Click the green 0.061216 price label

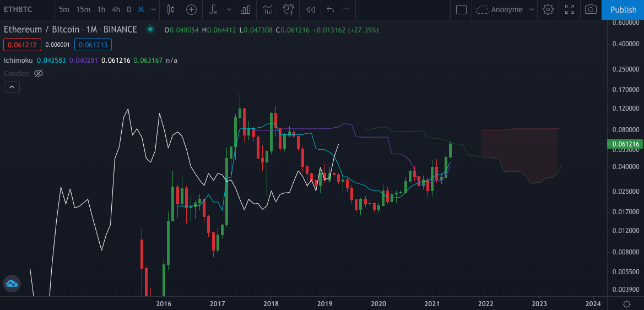coord(625,144)
